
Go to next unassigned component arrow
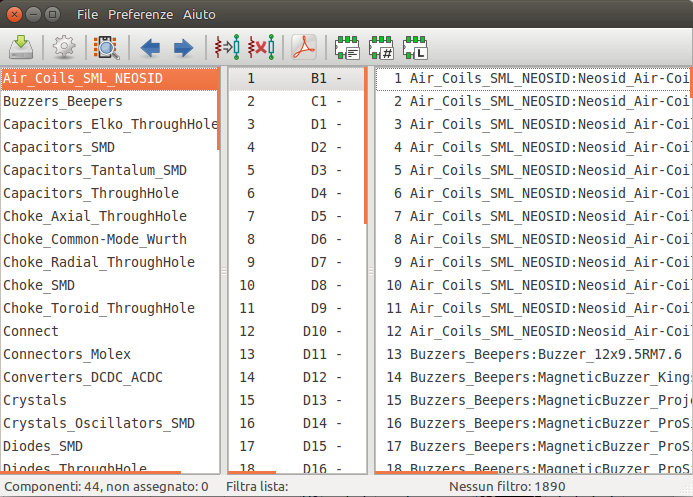pos(183,47)
